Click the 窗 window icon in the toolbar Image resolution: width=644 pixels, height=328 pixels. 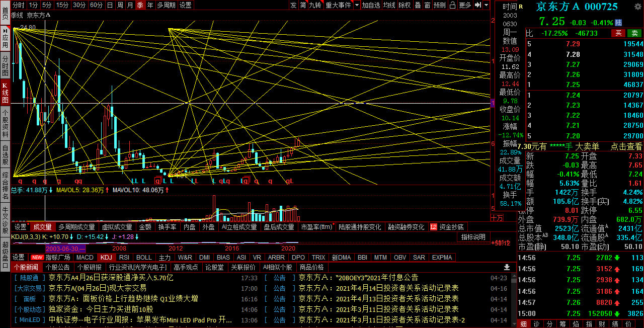(427, 5)
